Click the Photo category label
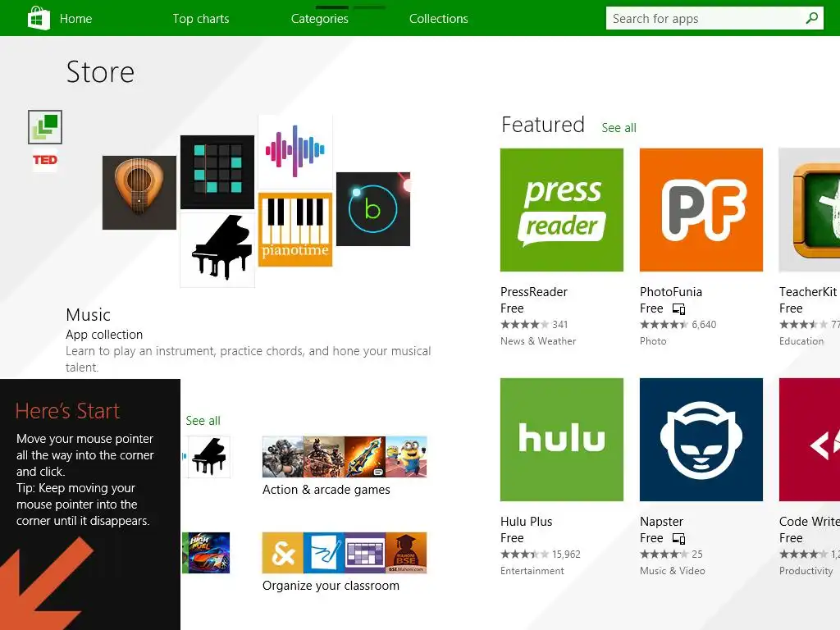The height and width of the screenshot is (630, 840). click(x=653, y=341)
